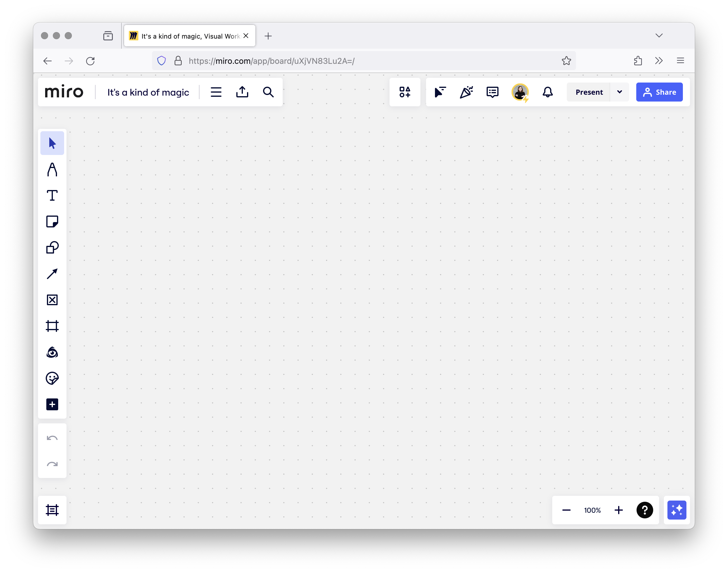This screenshot has width=728, height=573.
Task: Open stickers and emojis tool
Action: click(52, 379)
